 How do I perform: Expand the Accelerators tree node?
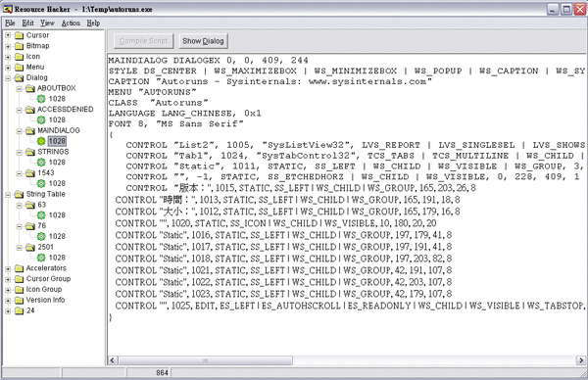click(8, 268)
